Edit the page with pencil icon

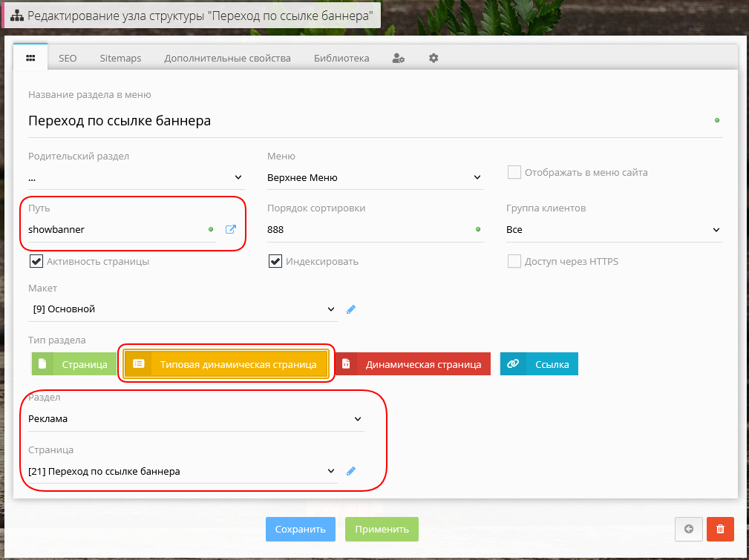351,471
